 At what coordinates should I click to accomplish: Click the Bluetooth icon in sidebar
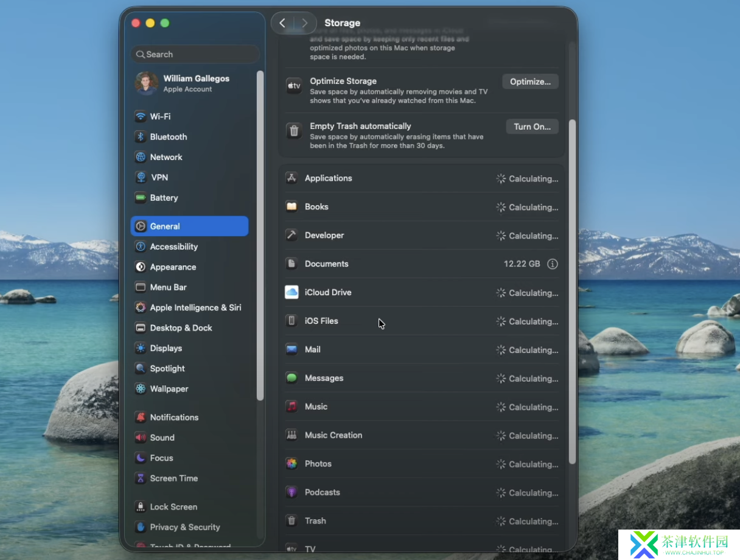pos(141,137)
